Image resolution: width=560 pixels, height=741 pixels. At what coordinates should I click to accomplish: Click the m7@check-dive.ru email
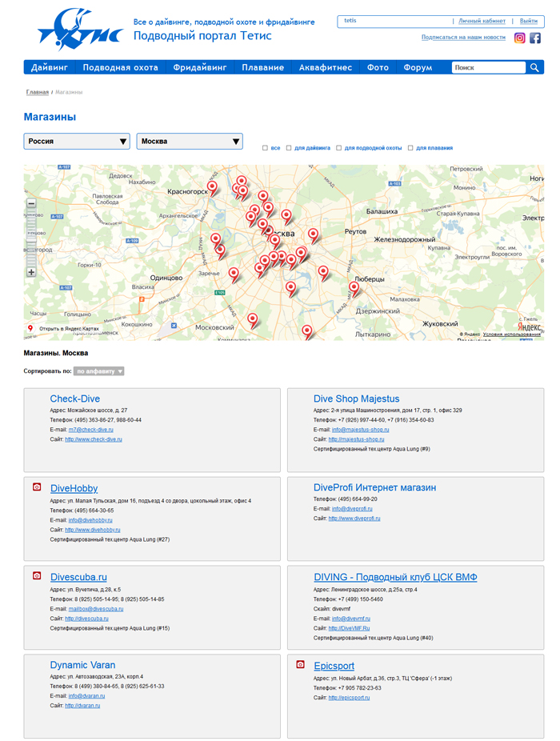click(x=90, y=430)
